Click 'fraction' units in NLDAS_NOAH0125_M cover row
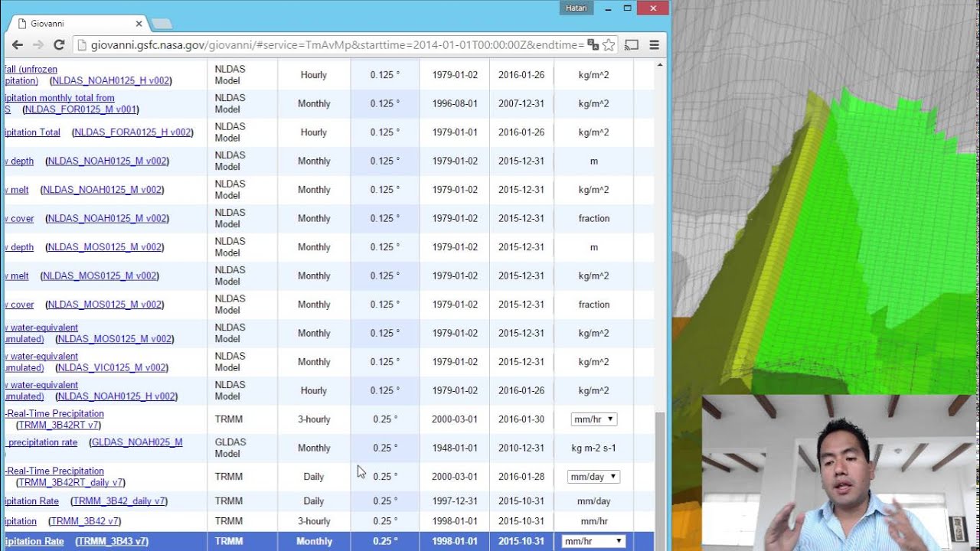 pyautogui.click(x=594, y=218)
